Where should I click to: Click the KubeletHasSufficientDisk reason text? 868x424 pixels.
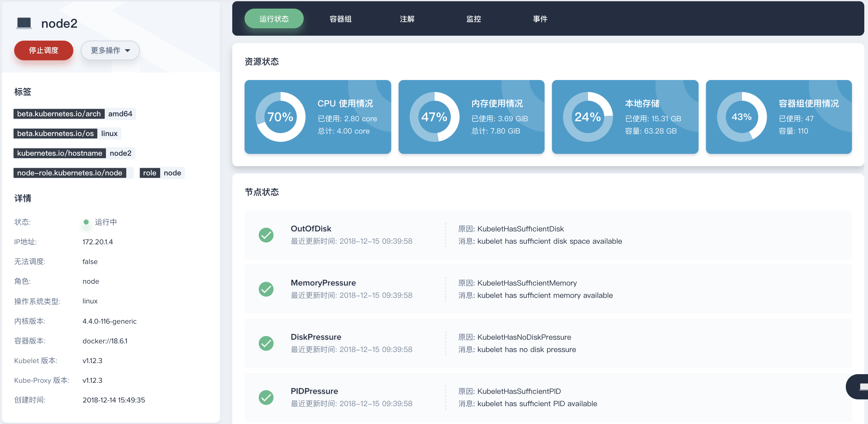(521, 229)
